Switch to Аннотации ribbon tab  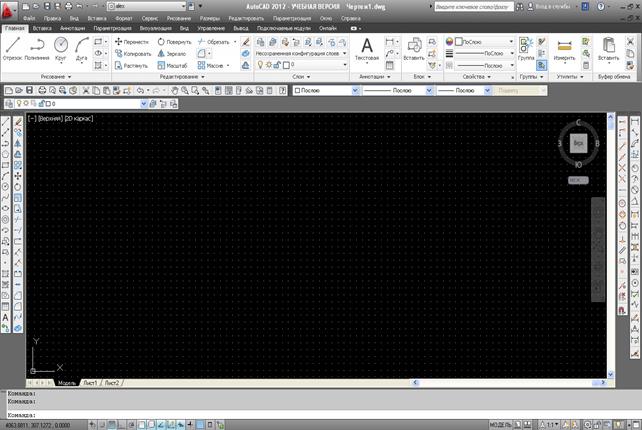click(72, 28)
